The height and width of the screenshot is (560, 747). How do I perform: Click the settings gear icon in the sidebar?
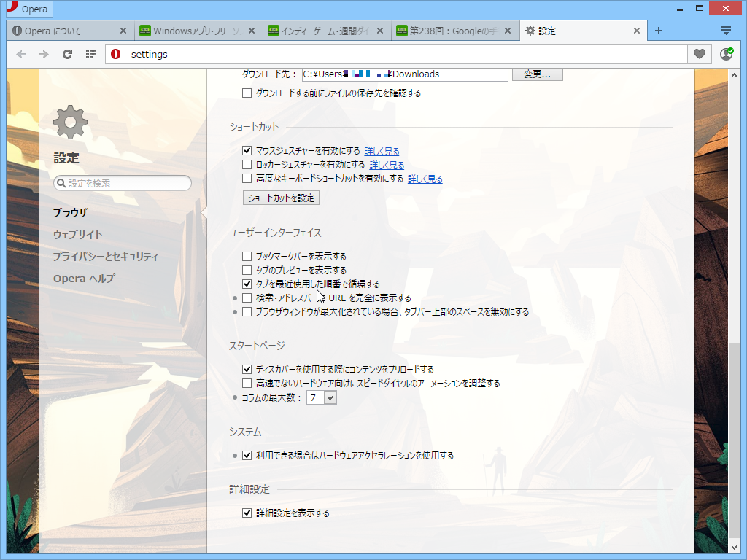tap(69, 122)
